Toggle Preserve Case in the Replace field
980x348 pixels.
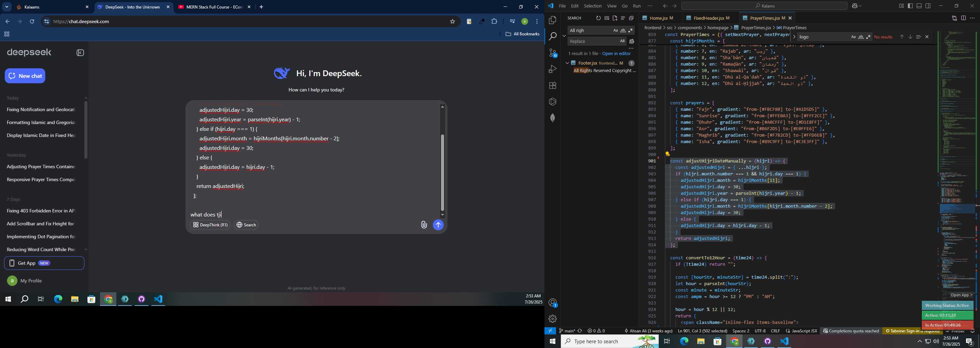(x=622, y=41)
